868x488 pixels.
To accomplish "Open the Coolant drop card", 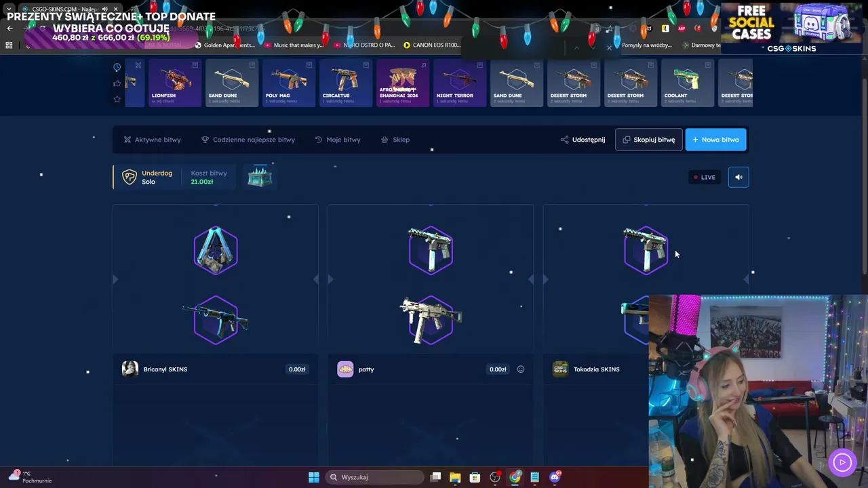I will pyautogui.click(x=688, y=83).
